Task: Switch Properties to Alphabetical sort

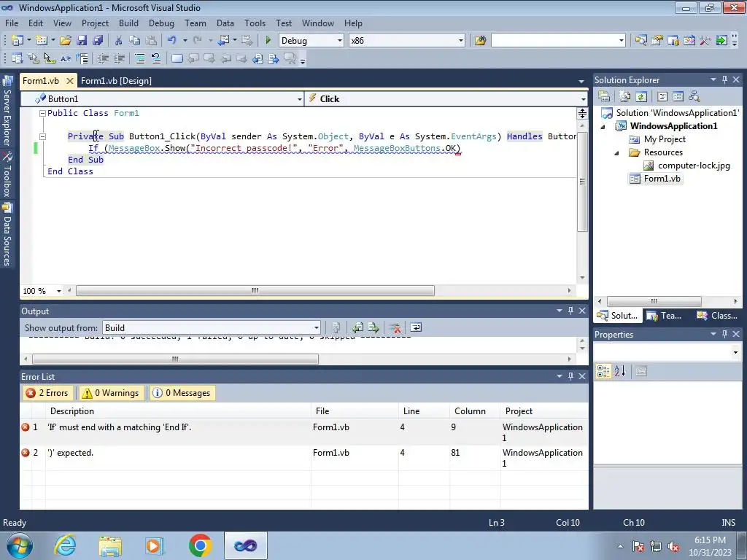Action: (x=619, y=371)
